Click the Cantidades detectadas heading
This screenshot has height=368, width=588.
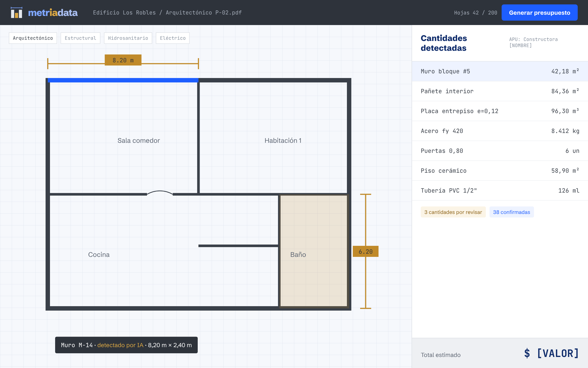pyautogui.click(x=444, y=43)
